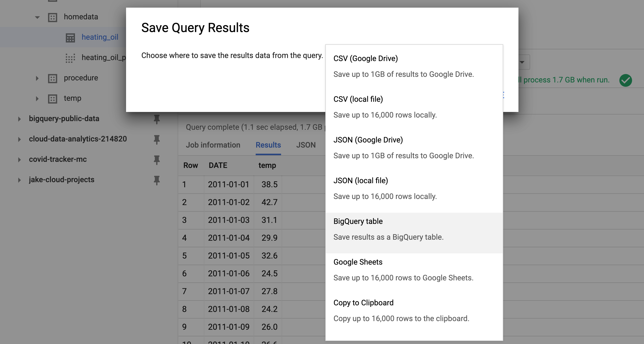Unpin bigquery-public-data project
This screenshot has height=344, width=644.
tap(157, 119)
